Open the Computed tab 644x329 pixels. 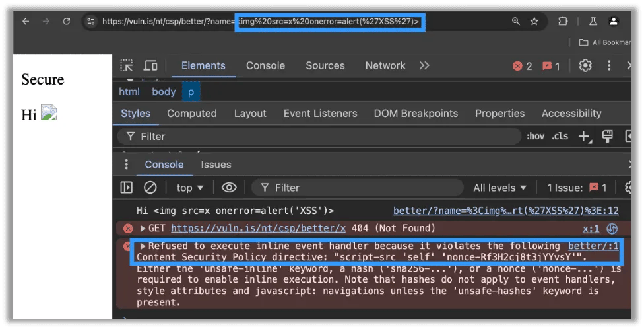tap(192, 114)
